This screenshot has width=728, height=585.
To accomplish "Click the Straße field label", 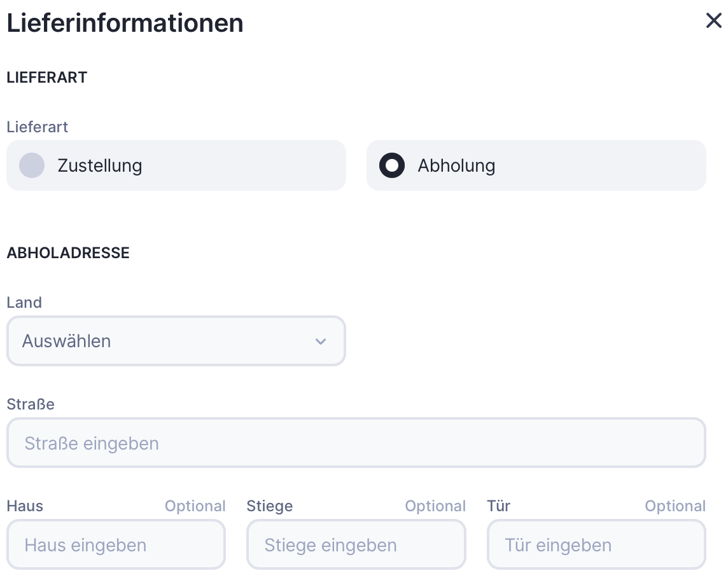I will [31, 404].
